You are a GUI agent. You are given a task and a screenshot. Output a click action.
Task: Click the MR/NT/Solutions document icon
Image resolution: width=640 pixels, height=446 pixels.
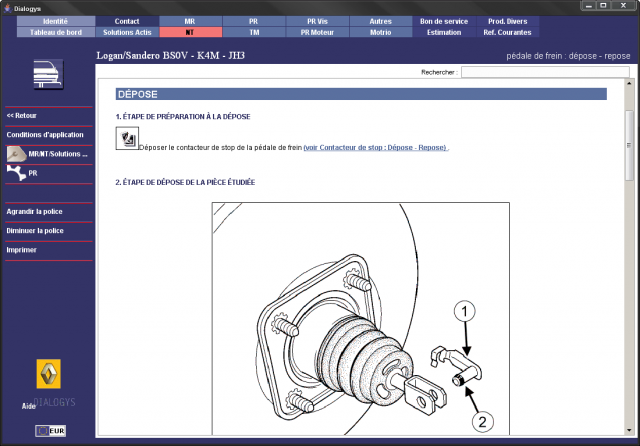point(17,154)
